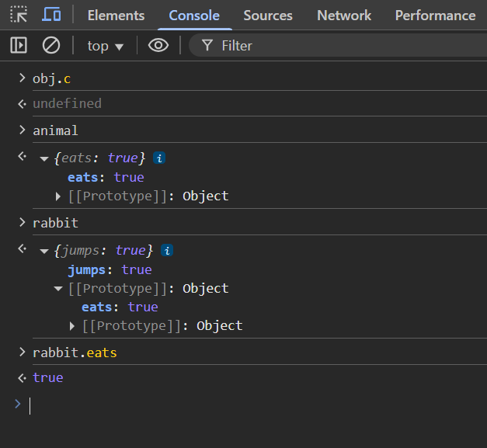Select 'eats: true' inside rabbit's prototype
This screenshot has width=487, height=448.
120,307
